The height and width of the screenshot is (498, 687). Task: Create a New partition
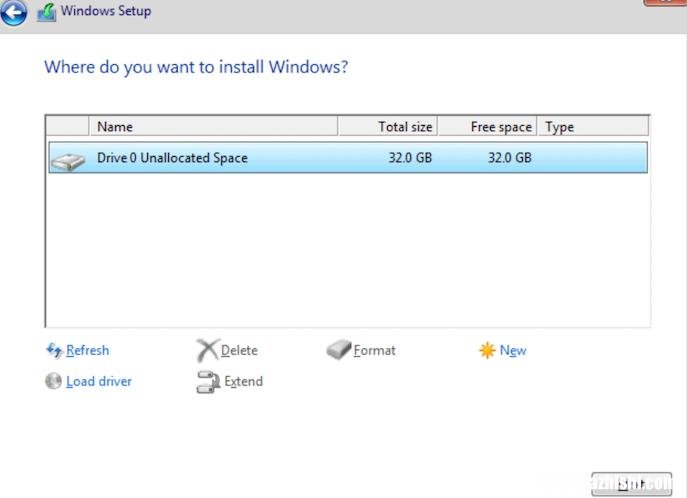point(513,350)
